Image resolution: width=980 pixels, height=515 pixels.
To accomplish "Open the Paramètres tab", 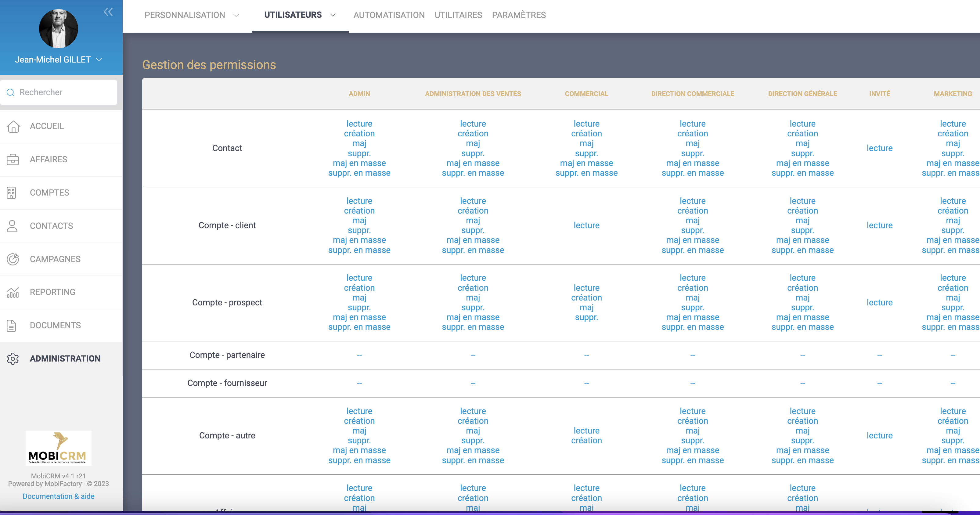I will [x=519, y=15].
